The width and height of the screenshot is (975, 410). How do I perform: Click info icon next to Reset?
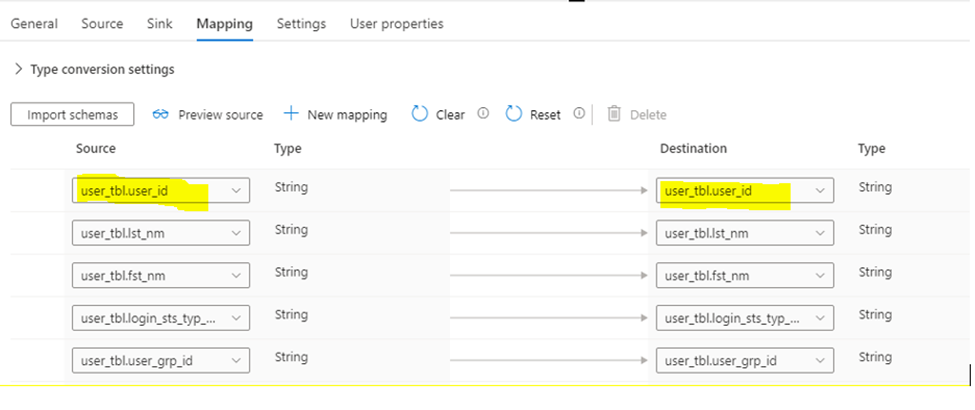(x=578, y=114)
